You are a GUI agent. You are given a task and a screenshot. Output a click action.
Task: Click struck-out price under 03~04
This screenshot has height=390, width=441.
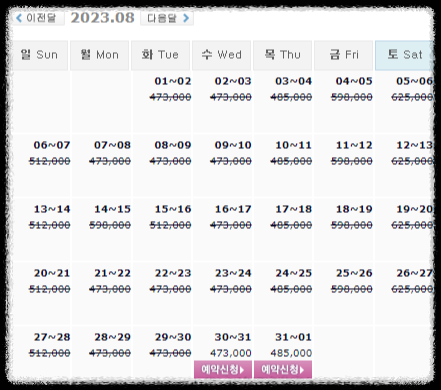pos(291,97)
